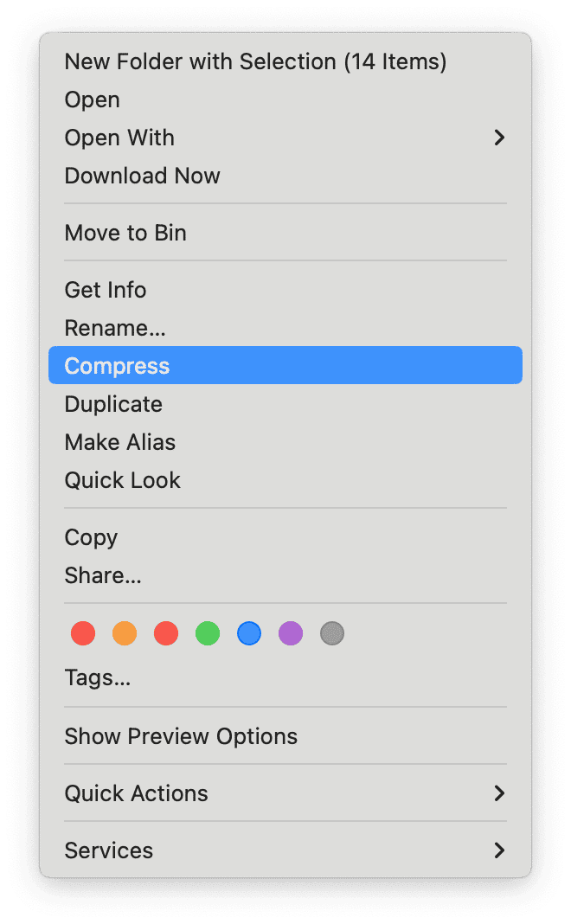
Task: Create an alias with Make Alias
Action: [x=119, y=442]
